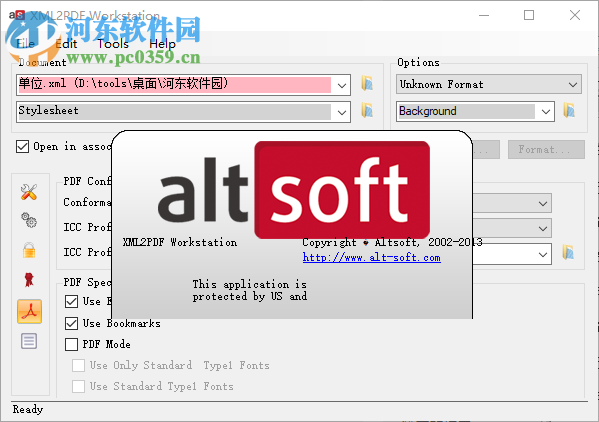
Task: Toggle first Use checkbox above Use Bookmarks
Action: point(71,301)
